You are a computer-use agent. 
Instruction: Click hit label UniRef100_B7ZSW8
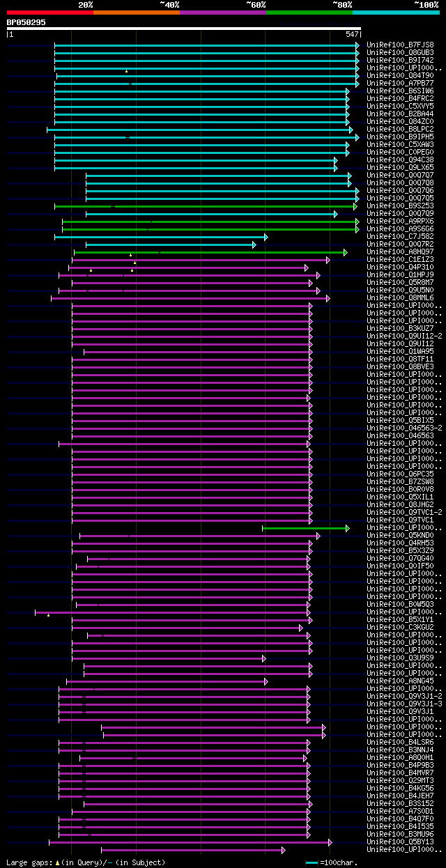pyautogui.click(x=400, y=481)
